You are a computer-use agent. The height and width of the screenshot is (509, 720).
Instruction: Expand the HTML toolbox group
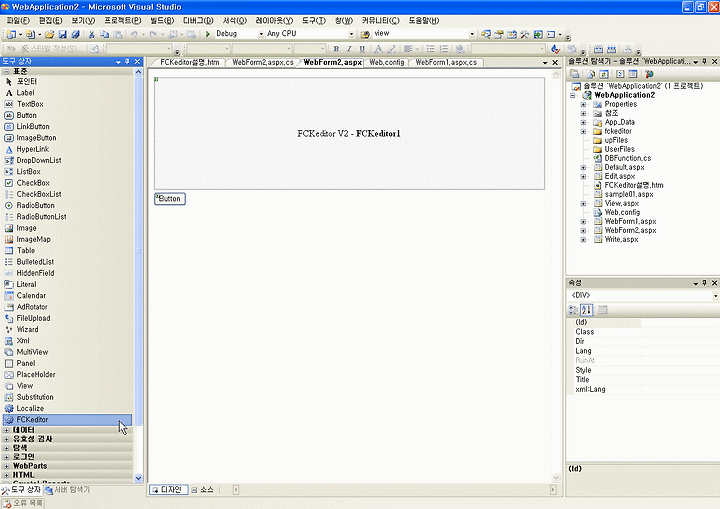click(x=6, y=475)
